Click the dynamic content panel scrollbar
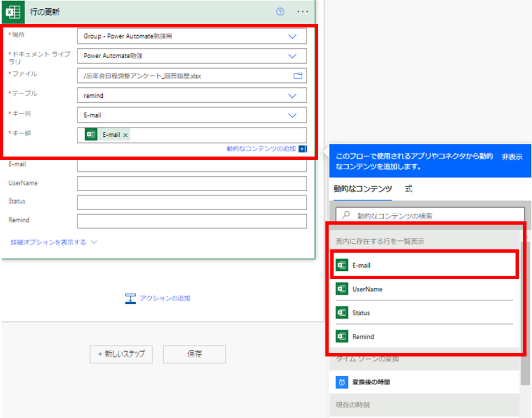Screen dimensions: 532x418 525,314
